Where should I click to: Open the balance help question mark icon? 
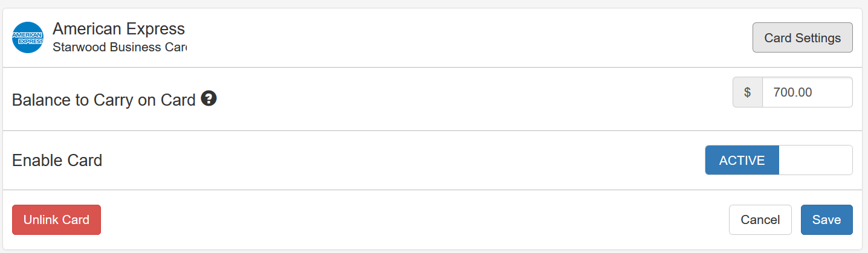point(209,98)
